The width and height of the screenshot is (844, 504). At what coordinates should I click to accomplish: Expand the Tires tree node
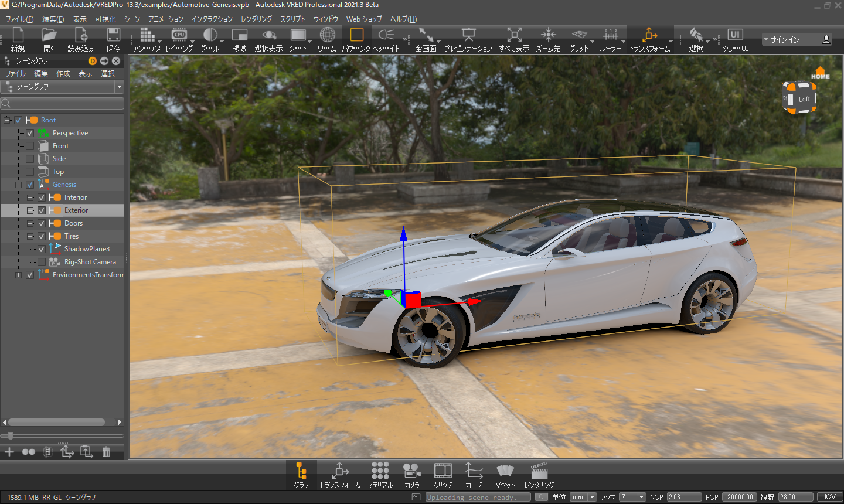pos(30,236)
